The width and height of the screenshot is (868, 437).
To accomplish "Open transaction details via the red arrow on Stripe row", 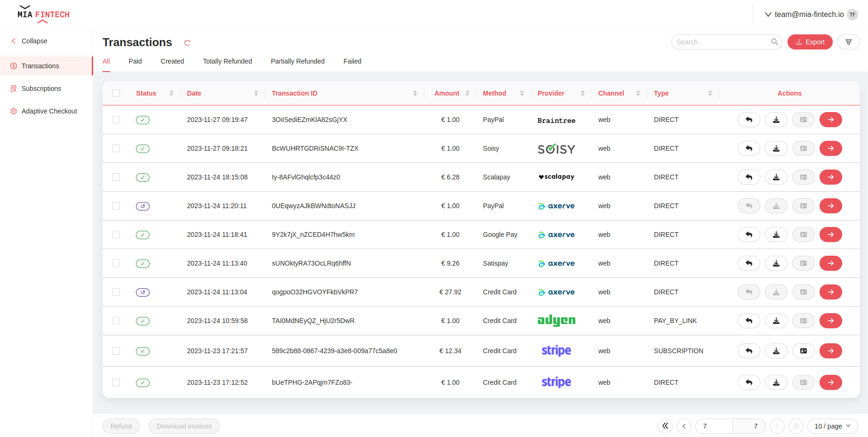I will tap(831, 351).
